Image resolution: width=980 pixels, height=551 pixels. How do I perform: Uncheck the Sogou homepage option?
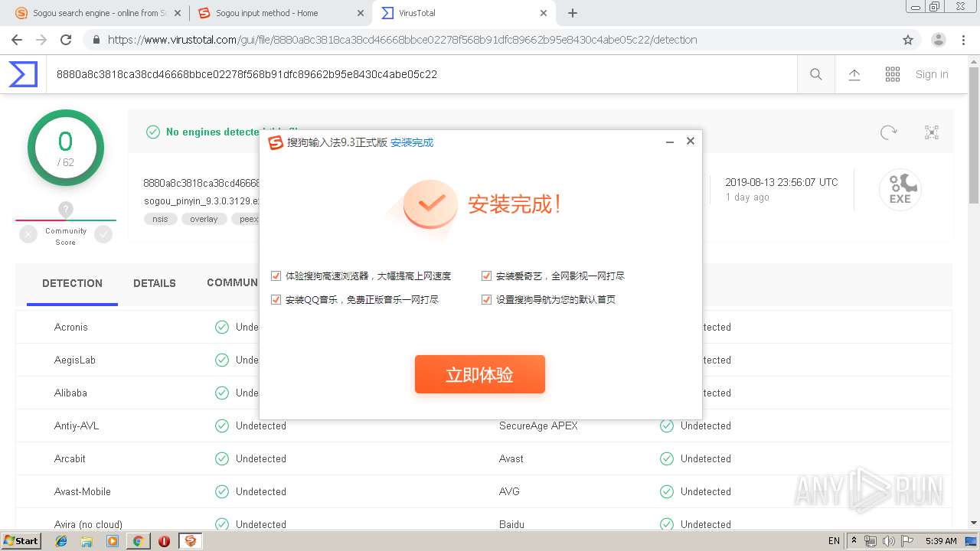point(486,299)
